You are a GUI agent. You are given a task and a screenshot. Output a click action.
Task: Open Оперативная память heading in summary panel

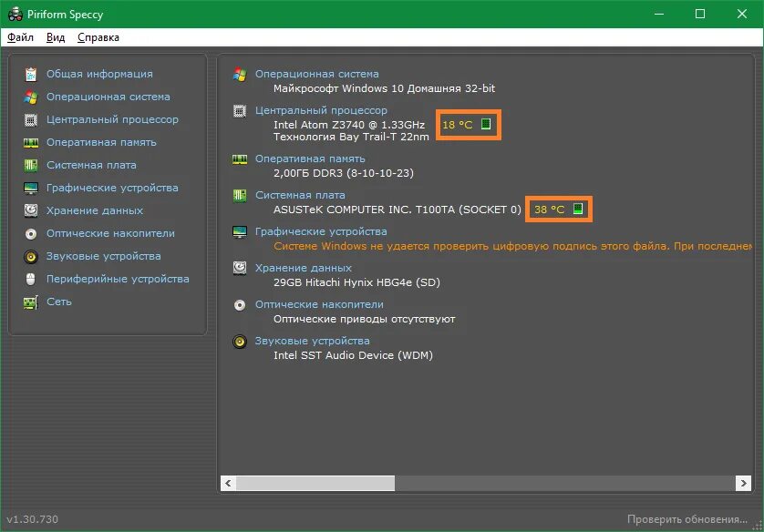click(x=310, y=159)
